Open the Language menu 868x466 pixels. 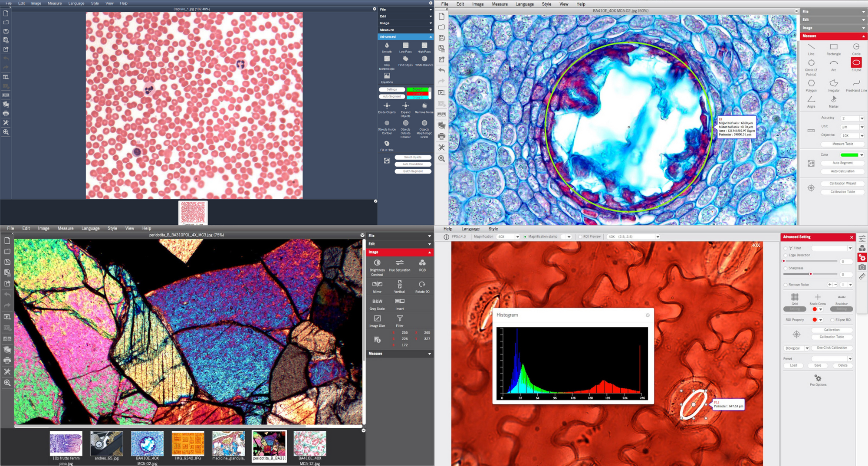click(76, 3)
